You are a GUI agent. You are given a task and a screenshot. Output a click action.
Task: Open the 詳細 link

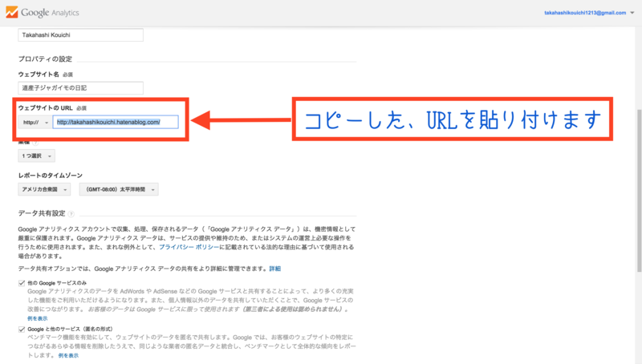[x=274, y=269]
